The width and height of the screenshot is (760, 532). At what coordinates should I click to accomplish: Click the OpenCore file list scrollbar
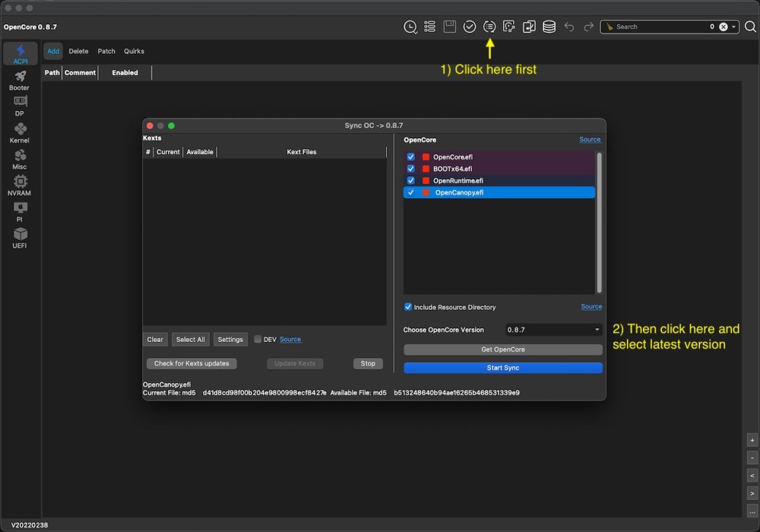pyautogui.click(x=599, y=223)
